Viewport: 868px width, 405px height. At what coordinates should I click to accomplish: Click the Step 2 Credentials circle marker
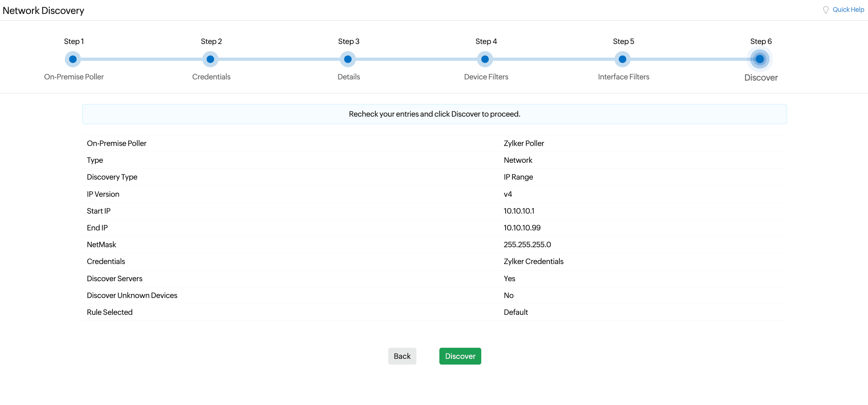210,59
